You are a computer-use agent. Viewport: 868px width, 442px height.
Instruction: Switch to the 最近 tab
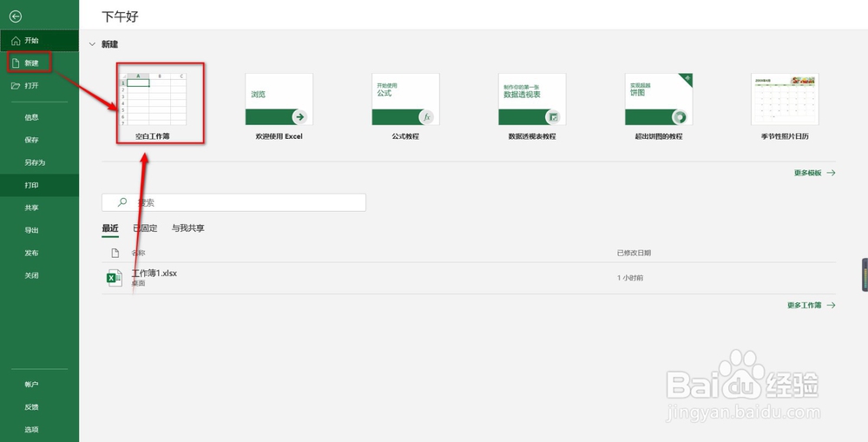pos(110,228)
